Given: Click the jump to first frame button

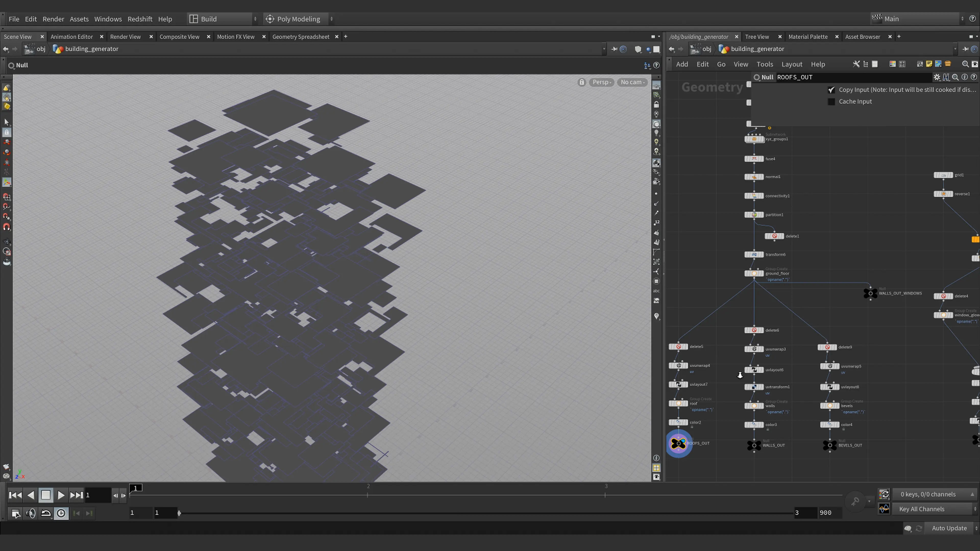Looking at the screenshot, I should coord(15,495).
